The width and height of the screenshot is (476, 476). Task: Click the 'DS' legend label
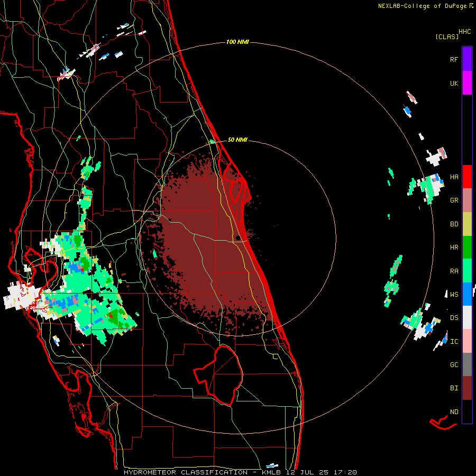click(454, 317)
